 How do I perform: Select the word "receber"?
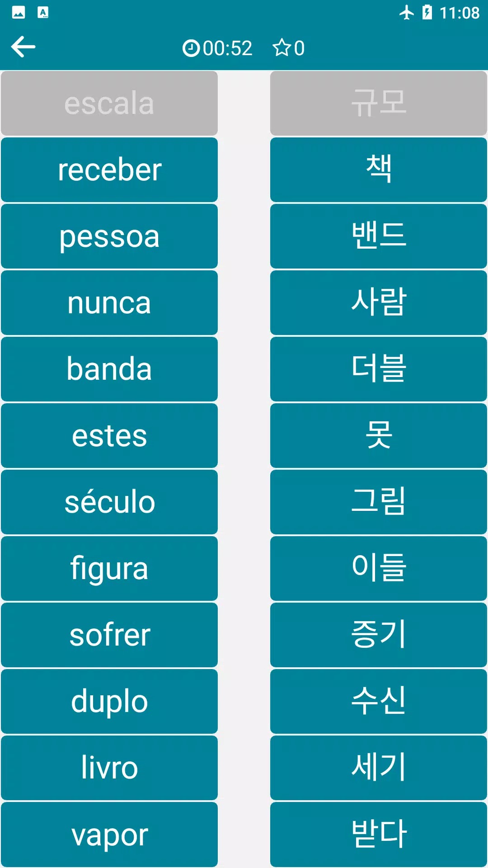[109, 170]
